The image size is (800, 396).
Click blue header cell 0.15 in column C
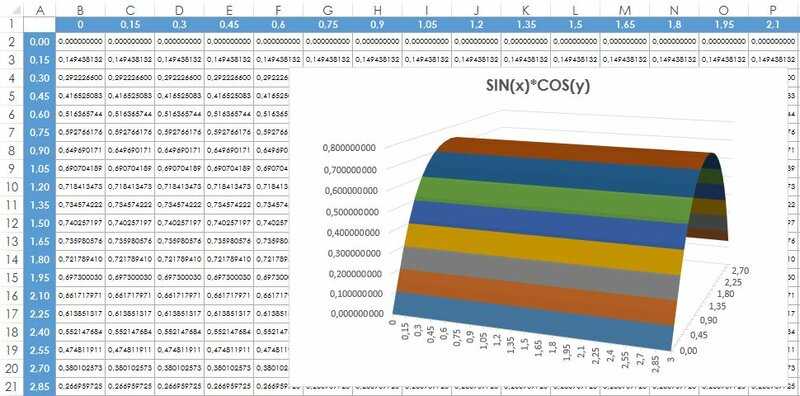[130, 24]
